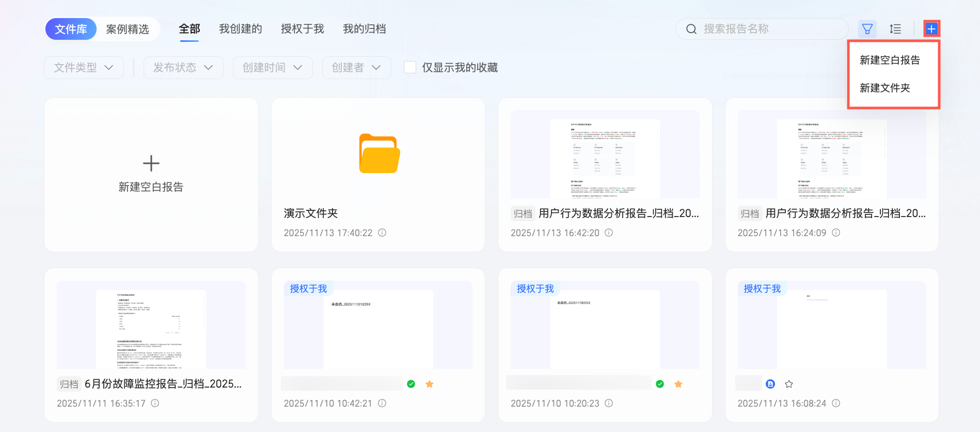Switch to the 全部 tab
This screenshot has height=432, width=980.
tap(189, 29)
